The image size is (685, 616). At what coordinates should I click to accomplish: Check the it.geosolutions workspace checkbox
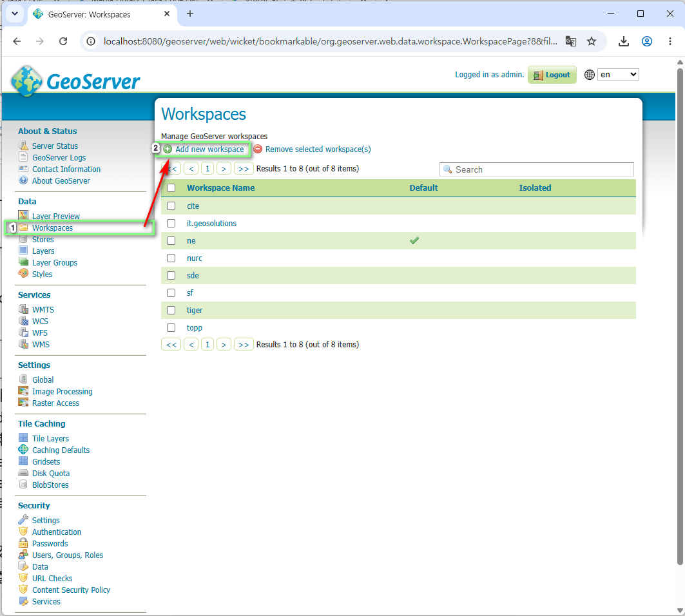point(171,223)
